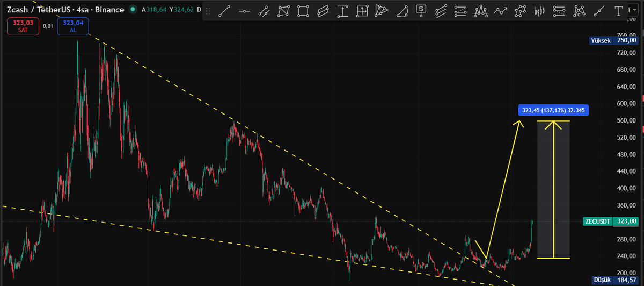Click the 323,45 (137,13%) measurement label
Viewport: 644px width, 286px height.
(554, 110)
